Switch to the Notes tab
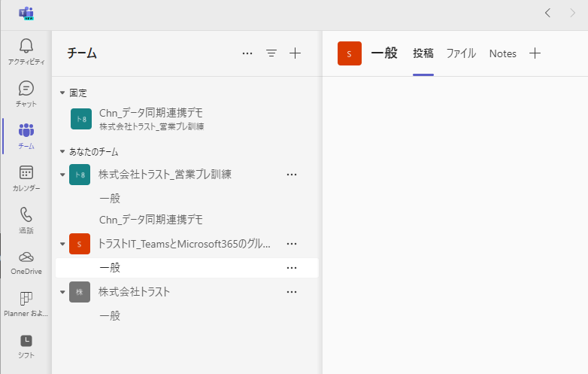 pyautogui.click(x=502, y=53)
